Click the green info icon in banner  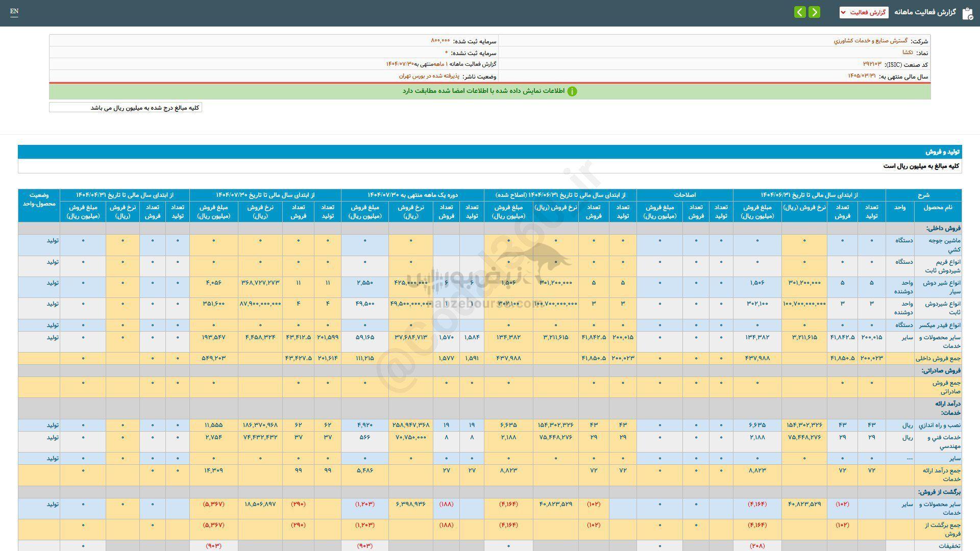572,91
